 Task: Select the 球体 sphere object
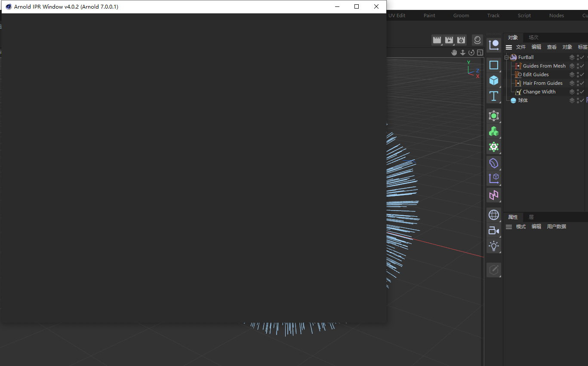pos(523,100)
